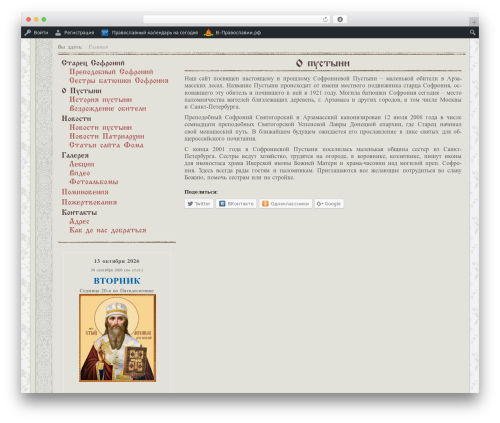Click the Главная breadcrumb
The width and height of the screenshot is (500, 423).
pyautogui.click(x=98, y=47)
